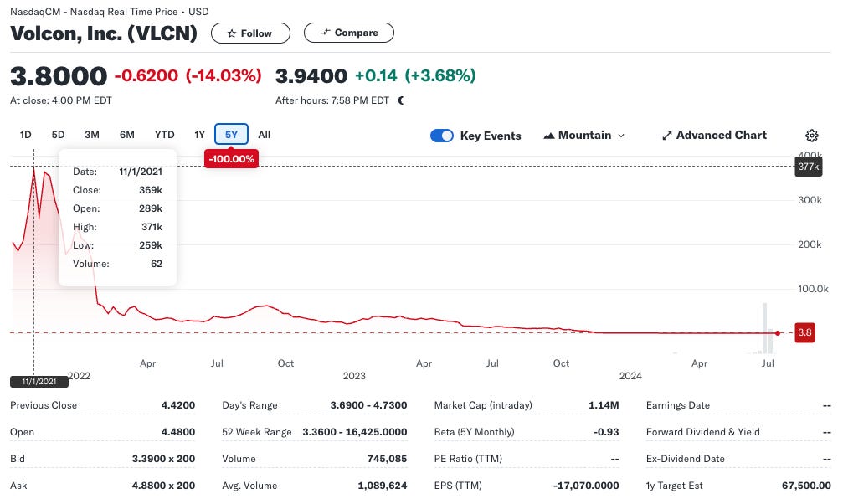The image size is (843, 504).
Task: Click the Market Cap value 1.14M
Action: point(604,405)
